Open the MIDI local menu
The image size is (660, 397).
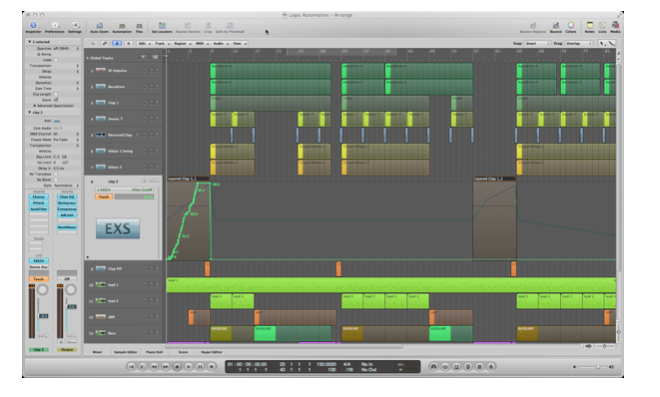(x=202, y=43)
